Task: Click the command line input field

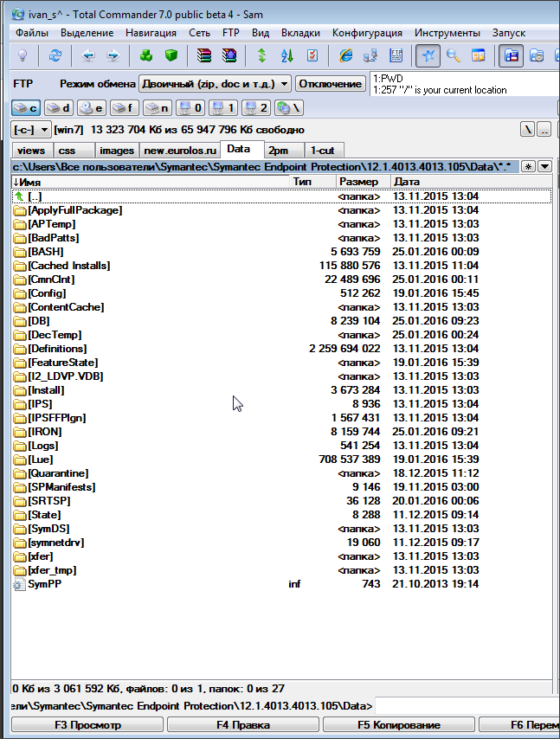Action: pos(467,706)
